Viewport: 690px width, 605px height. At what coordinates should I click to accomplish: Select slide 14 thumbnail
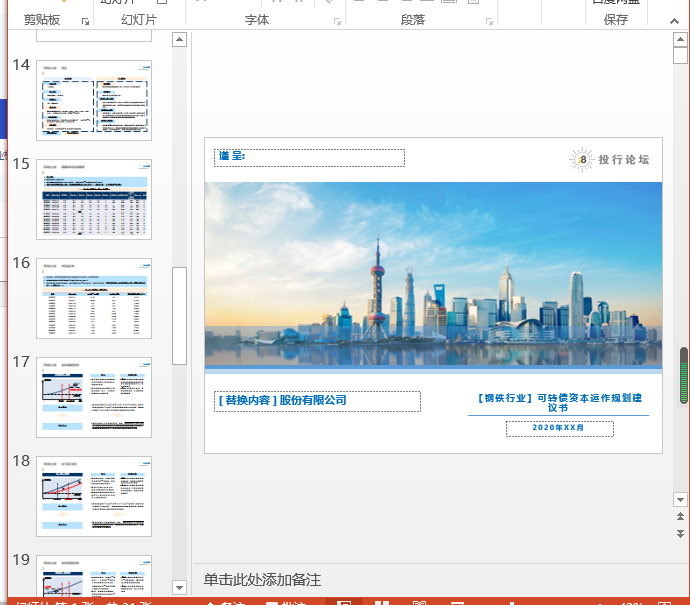tap(94, 100)
